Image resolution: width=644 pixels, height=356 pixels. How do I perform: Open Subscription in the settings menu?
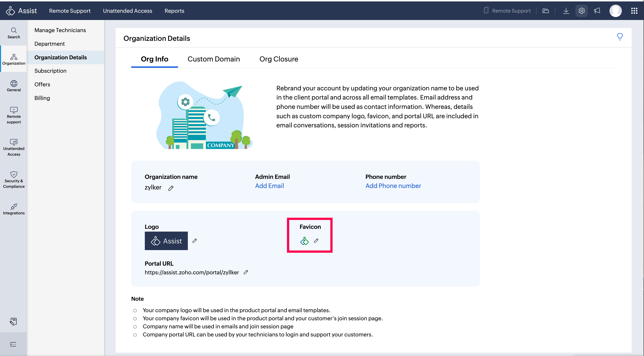coord(50,71)
